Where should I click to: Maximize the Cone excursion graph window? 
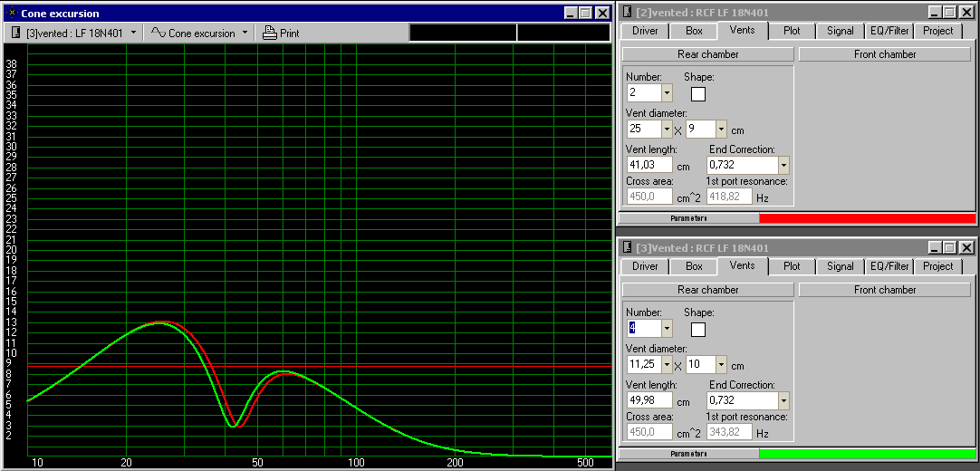585,14
